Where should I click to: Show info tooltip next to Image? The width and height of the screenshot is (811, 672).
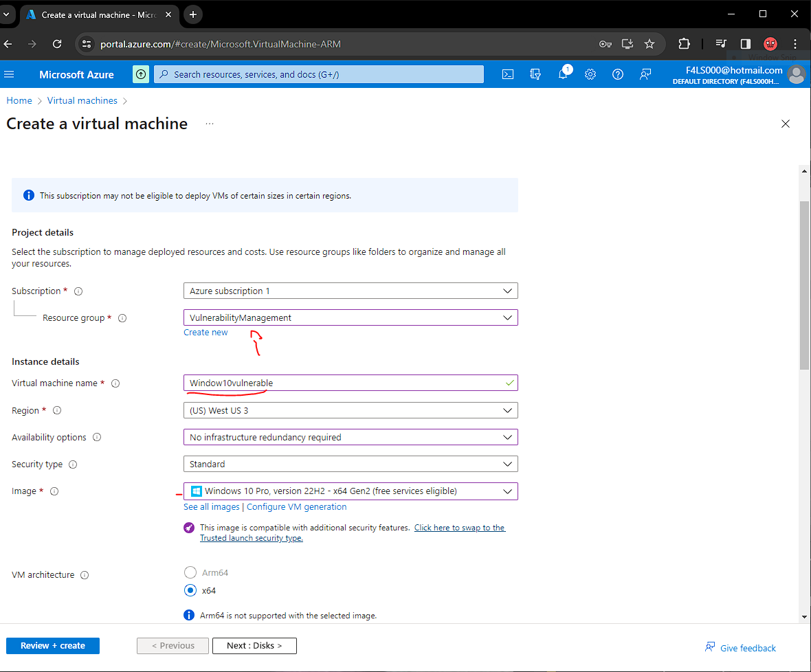pos(54,491)
